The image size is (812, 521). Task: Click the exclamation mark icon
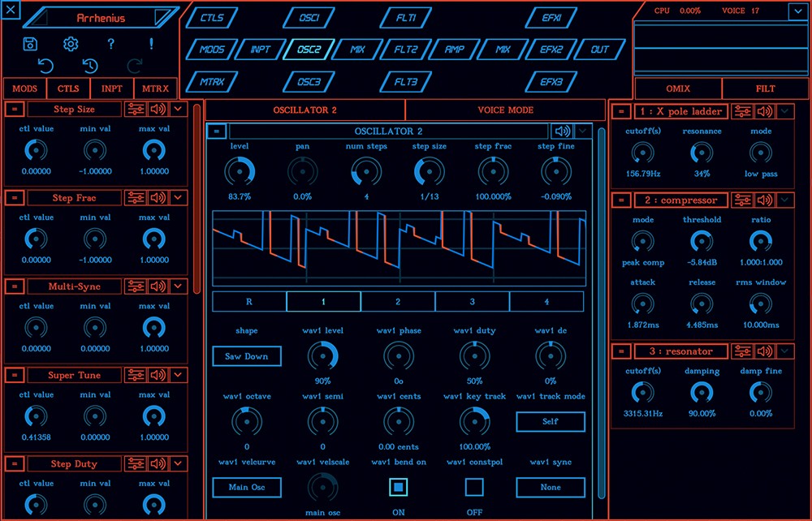coord(151,44)
